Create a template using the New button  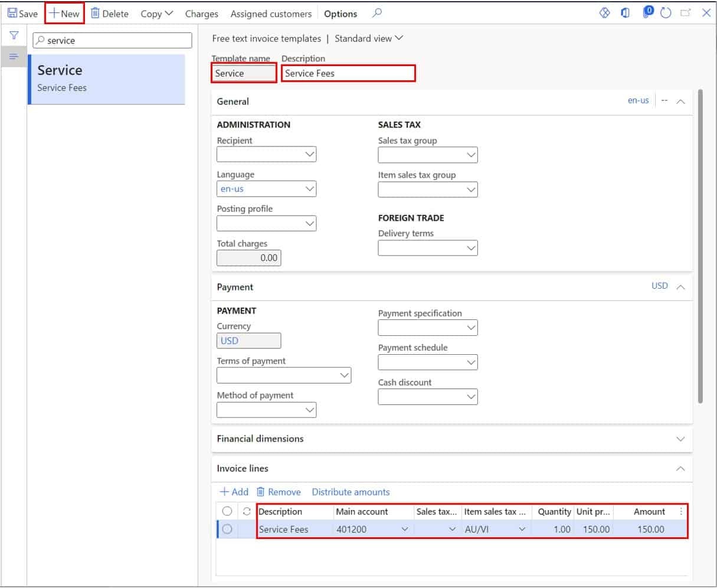point(63,13)
